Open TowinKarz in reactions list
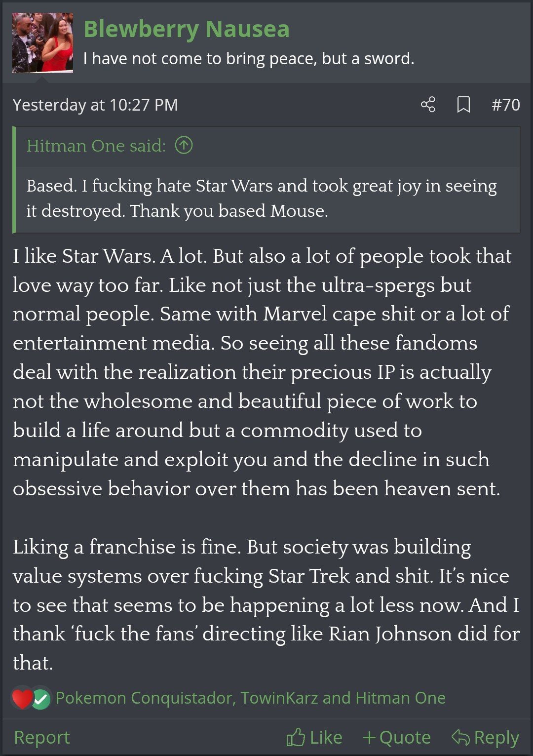 pyautogui.click(x=279, y=698)
